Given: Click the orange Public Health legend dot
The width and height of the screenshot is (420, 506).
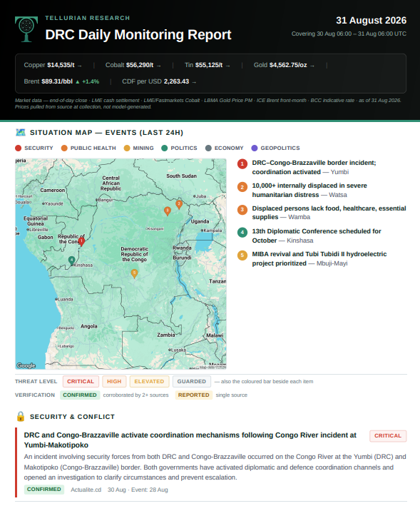Looking at the screenshot, I should tap(64, 148).
